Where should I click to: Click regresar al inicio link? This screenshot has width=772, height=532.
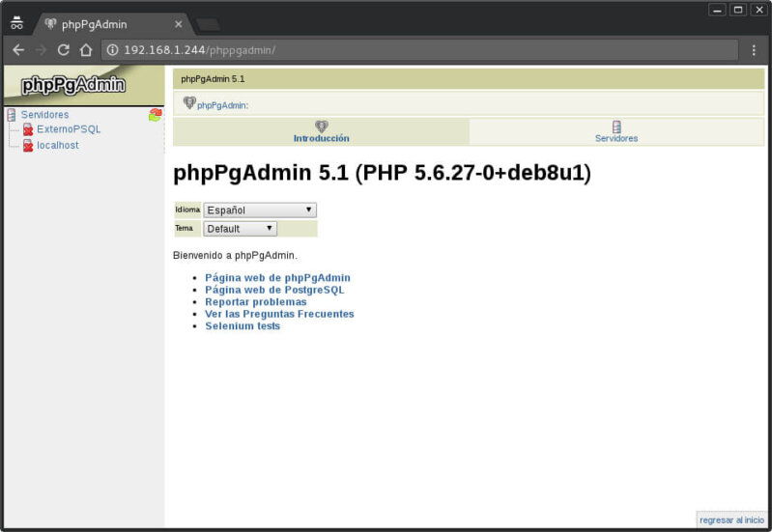[731, 520]
